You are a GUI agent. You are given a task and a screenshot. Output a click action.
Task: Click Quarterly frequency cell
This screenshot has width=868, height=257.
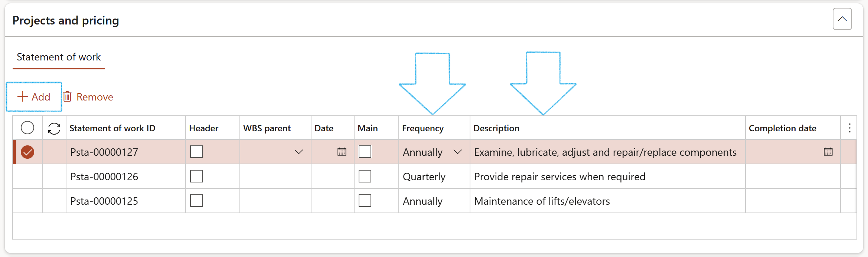(x=424, y=177)
